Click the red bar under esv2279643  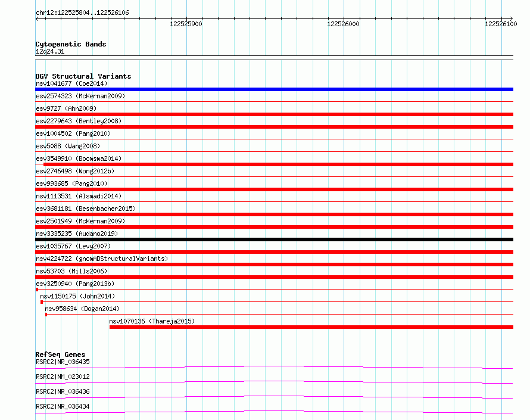[x=274, y=127]
